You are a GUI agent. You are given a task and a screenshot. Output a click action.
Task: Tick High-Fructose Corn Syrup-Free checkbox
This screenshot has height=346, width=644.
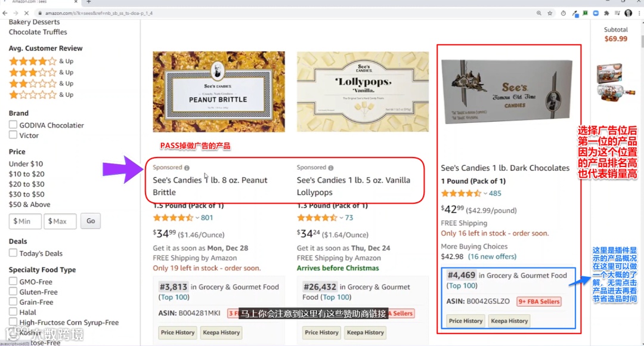[13, 322]
